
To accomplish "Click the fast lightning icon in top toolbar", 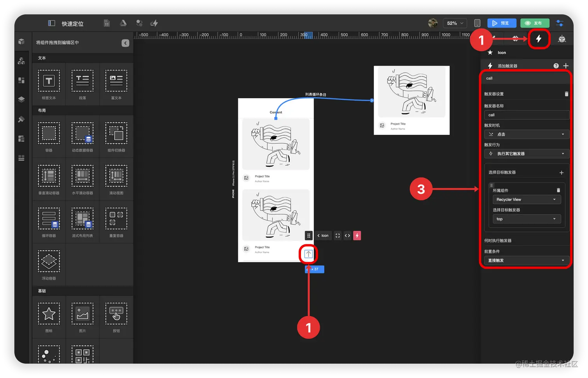I will [154, 23].
